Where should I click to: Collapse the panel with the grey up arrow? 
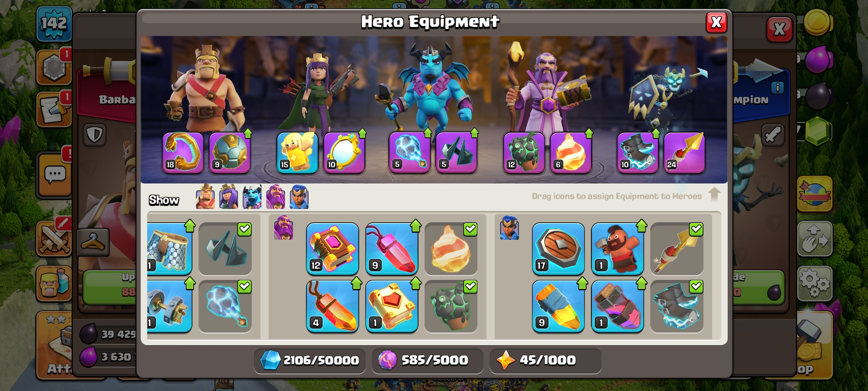(714, 194)
